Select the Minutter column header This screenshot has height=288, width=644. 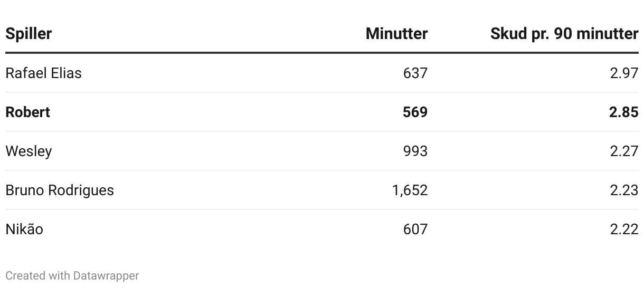(396, 34)
